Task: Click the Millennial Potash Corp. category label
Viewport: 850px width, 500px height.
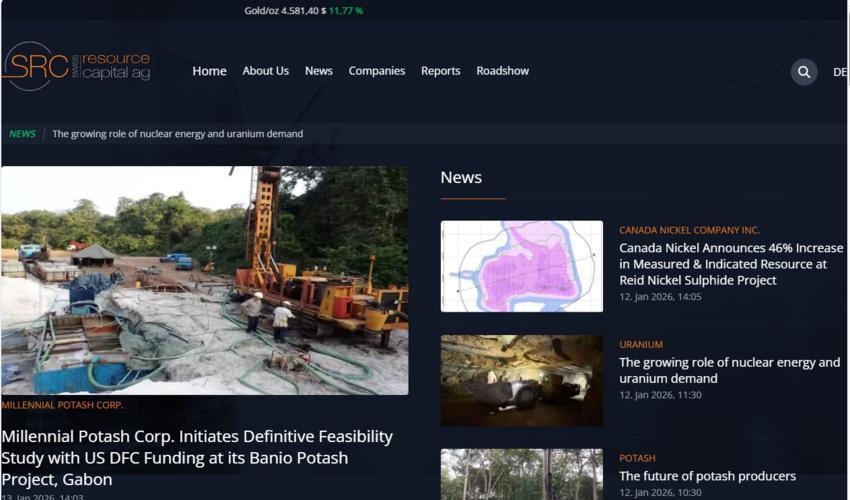Action: click(x=62, y=406)
